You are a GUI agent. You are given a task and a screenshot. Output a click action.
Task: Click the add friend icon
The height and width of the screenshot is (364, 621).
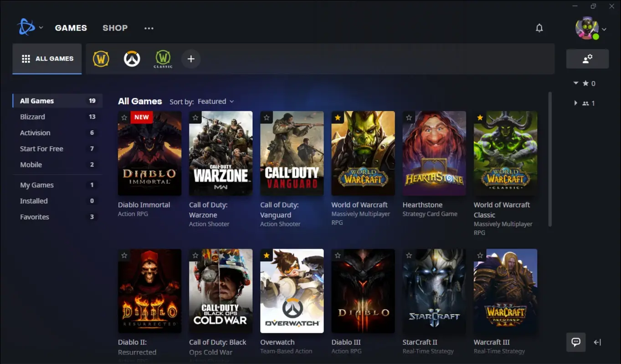point(587,58)
